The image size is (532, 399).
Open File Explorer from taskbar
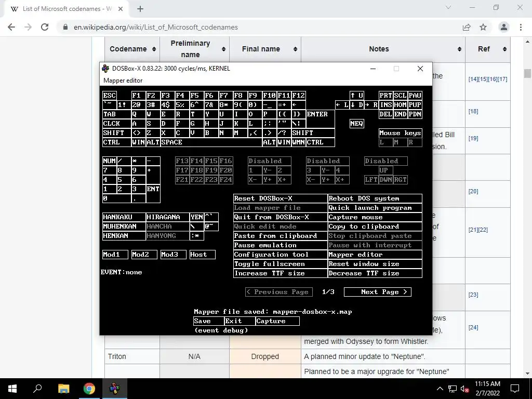point(63,389)
